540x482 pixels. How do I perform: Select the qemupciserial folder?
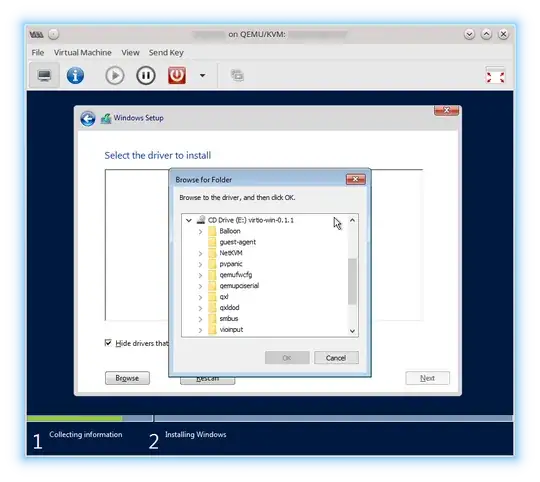[239, 286]
